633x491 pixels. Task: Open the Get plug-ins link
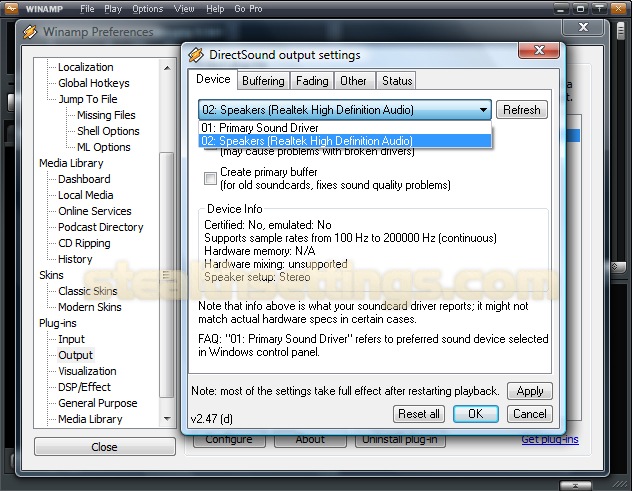tap(550, 439)
